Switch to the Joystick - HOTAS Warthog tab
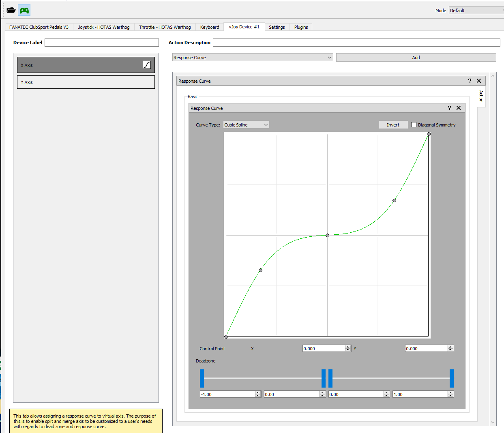504x433 pixels. tap(104, 27)
